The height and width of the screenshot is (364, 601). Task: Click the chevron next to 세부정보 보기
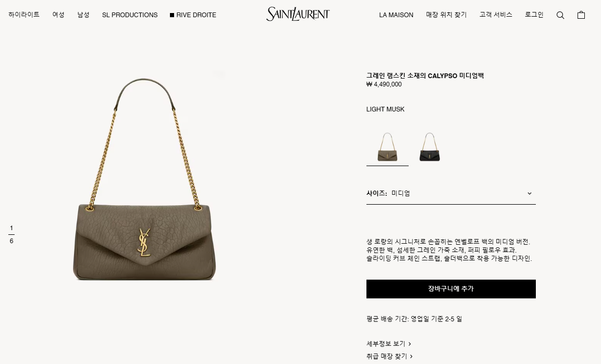point(410,344)
